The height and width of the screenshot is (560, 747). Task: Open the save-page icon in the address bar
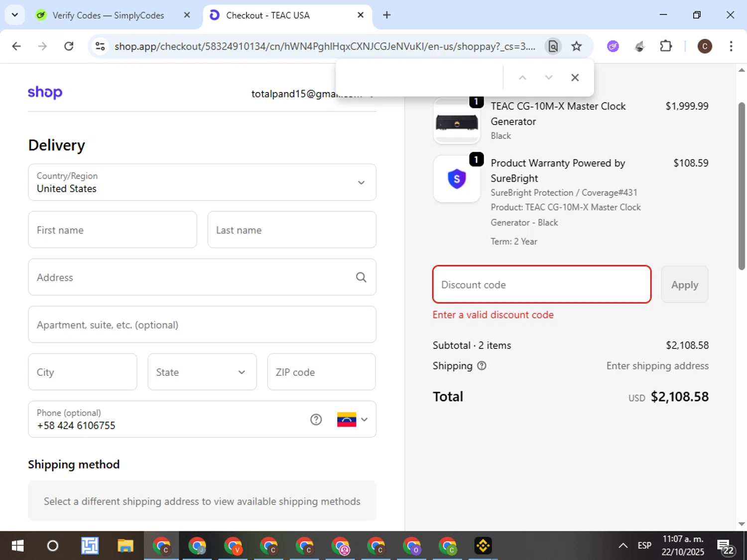click(553, 46)
